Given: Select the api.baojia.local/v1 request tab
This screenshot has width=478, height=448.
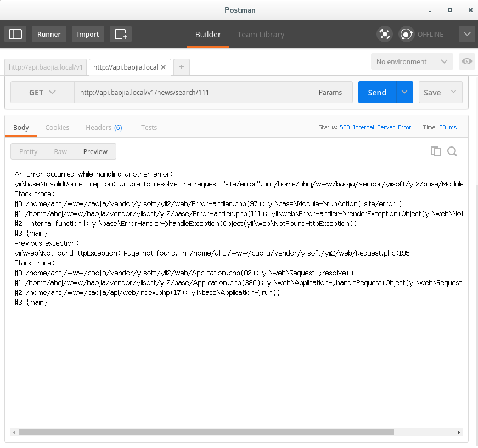Looking at the screenshot, I should pos(46,67).
